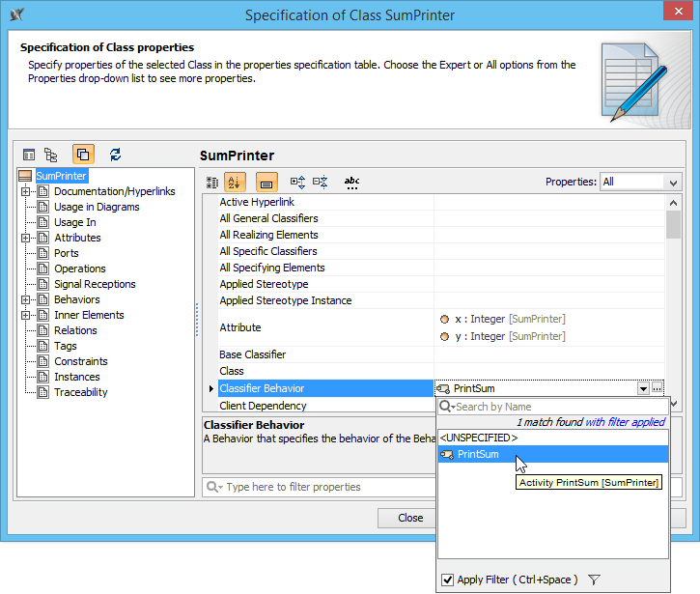Screen dimensions: 700x594
Task: Expand the Behaviors tree node
Action: [x=25, y=299]
